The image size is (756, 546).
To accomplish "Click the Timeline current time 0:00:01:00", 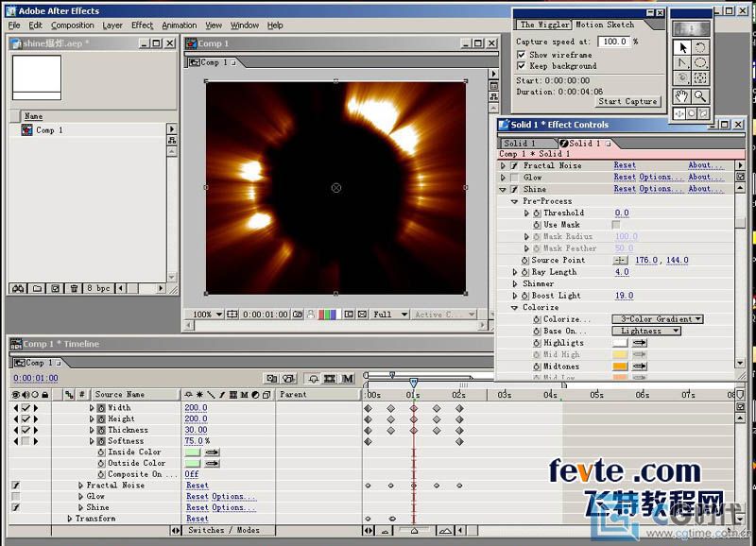I will tap(36, 378).
